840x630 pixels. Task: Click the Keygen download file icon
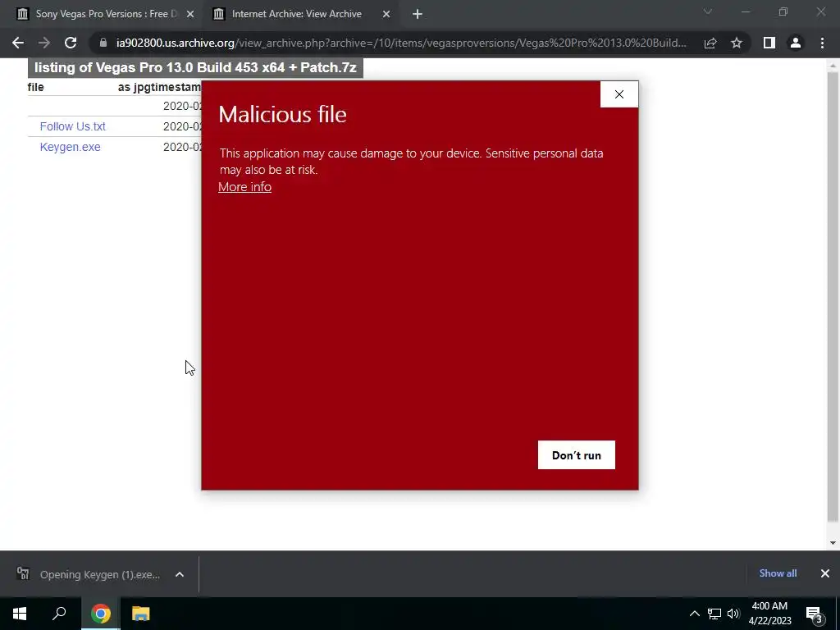coord(23,573)
